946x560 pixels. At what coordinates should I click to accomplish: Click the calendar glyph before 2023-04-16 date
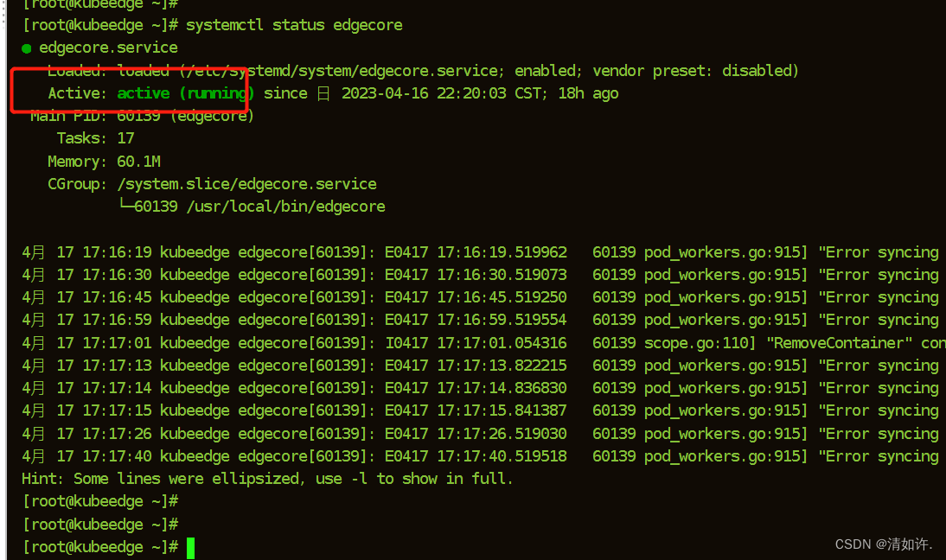324,92
